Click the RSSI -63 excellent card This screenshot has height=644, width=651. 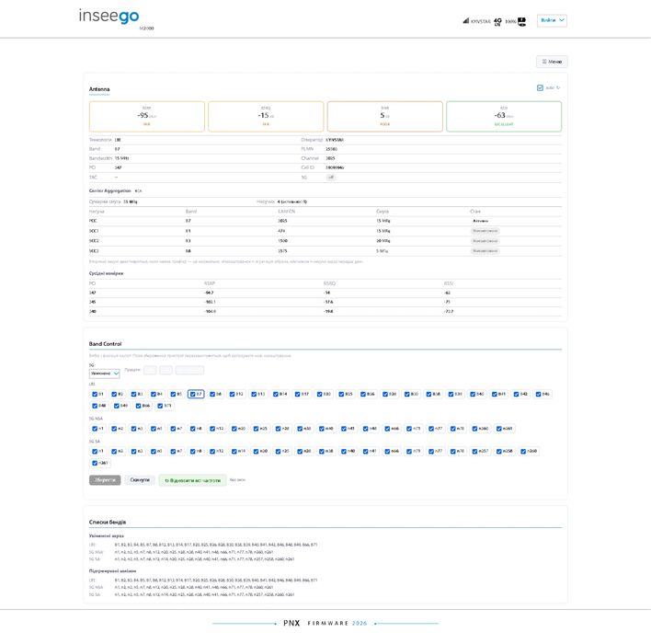point(504,116)
